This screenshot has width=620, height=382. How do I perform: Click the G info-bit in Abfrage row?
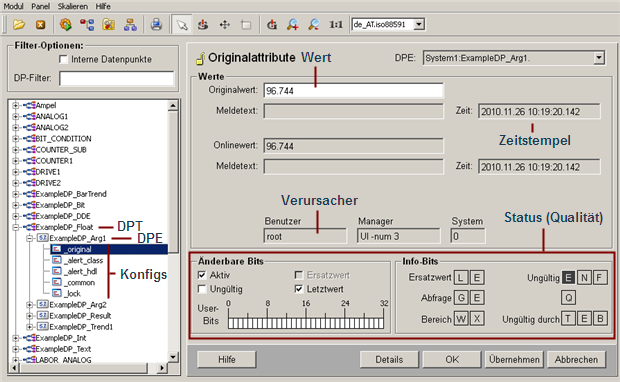461,298
